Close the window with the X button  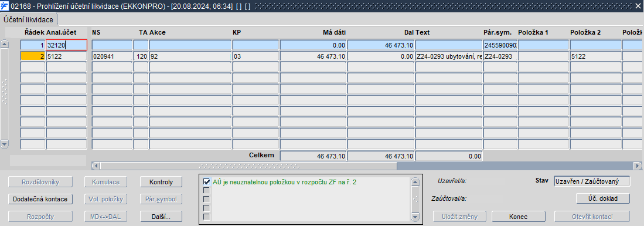point(638,6)
